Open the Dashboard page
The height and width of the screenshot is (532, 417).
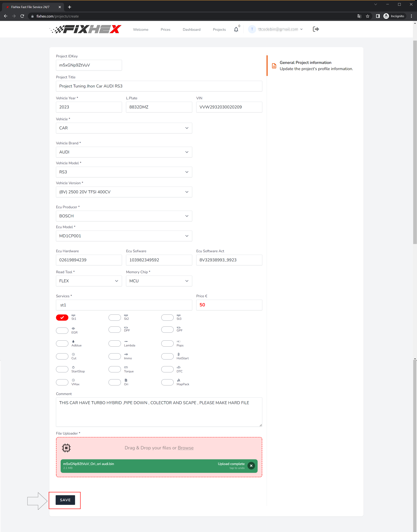(x=191, y=30)
